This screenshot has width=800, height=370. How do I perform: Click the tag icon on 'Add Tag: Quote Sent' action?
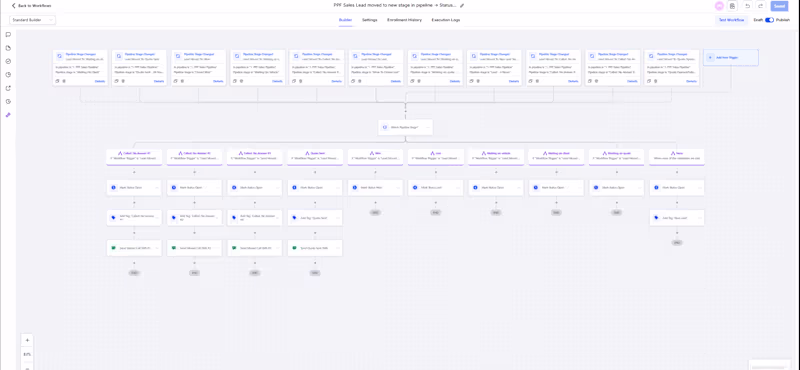294,218
